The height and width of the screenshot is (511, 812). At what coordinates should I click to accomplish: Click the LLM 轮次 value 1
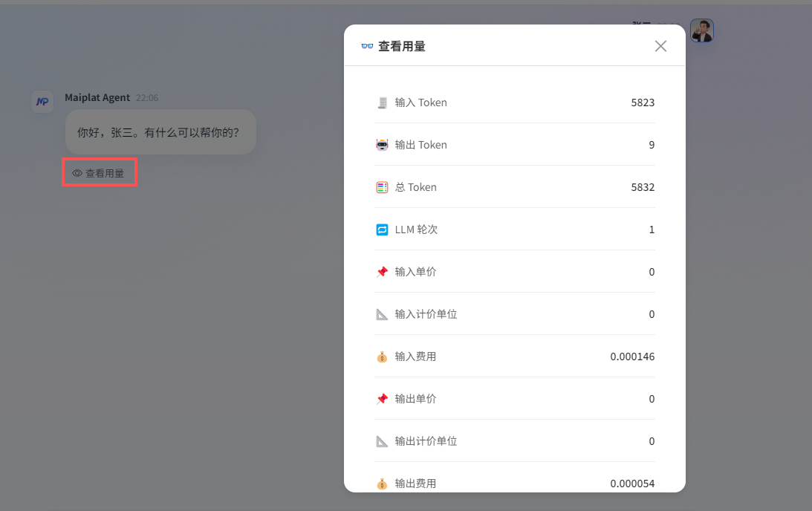tap(652, 230)
